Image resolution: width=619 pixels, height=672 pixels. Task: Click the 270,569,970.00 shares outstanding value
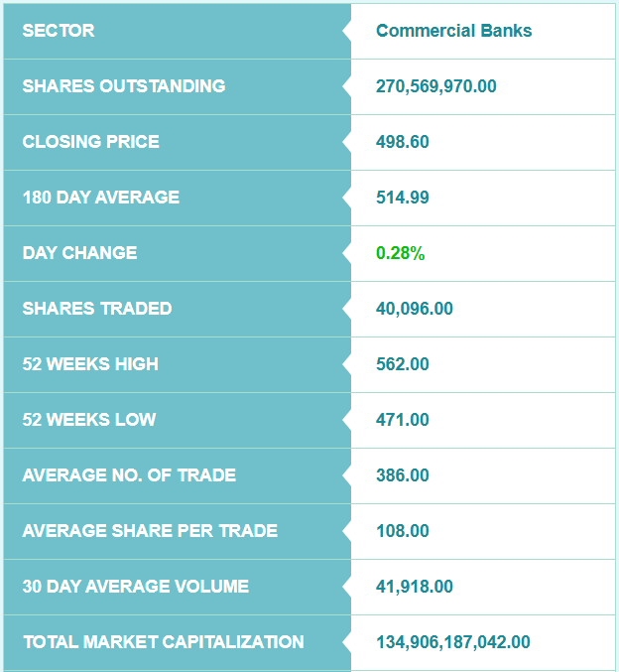coord(435,86)
